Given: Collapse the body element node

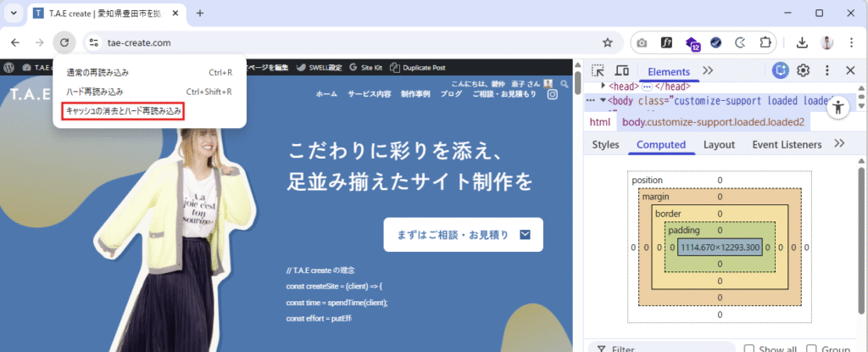Looking at the screenshot, I should click(x=603, y=100).
